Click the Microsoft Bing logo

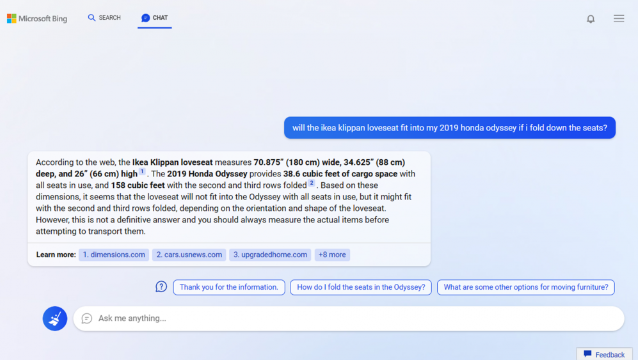coord(37,18)
